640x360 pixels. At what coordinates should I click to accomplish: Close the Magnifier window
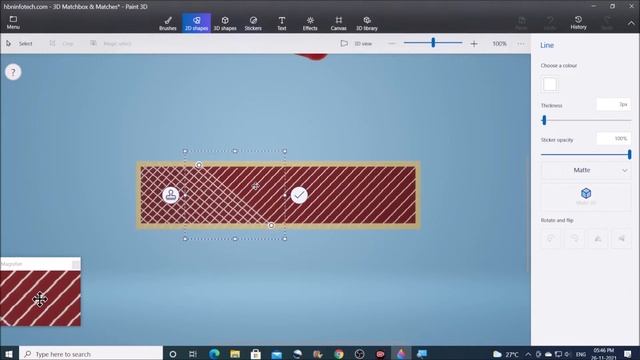(76, 264)
